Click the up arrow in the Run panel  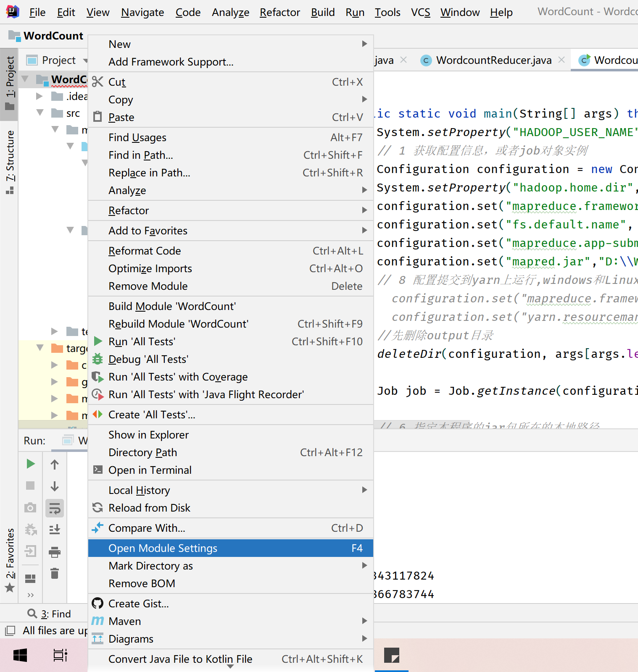coord(55,464)
